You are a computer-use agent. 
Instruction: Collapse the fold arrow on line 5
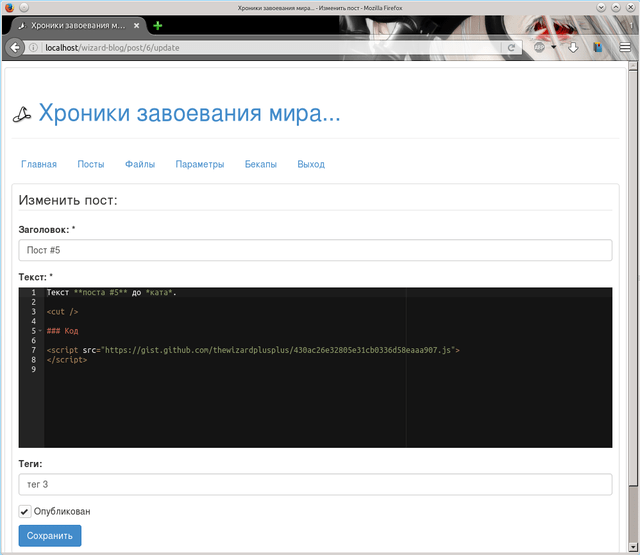click(40, 331)
